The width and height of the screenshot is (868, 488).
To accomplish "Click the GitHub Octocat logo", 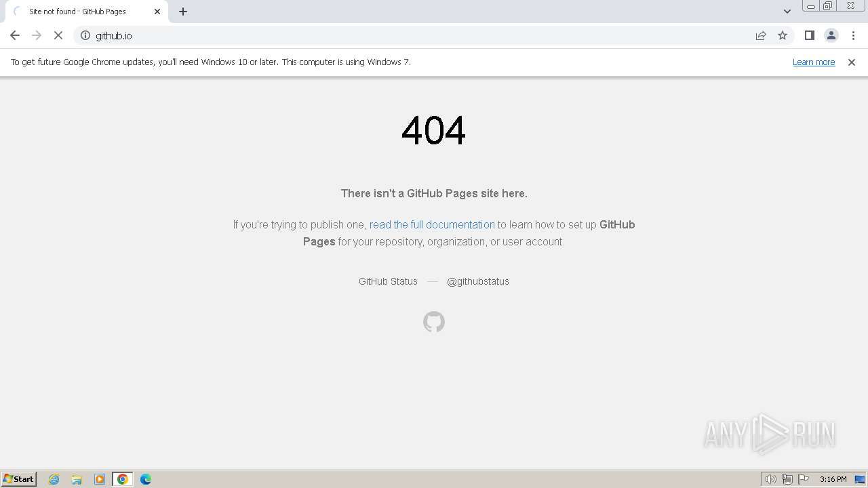I will 434,322.
